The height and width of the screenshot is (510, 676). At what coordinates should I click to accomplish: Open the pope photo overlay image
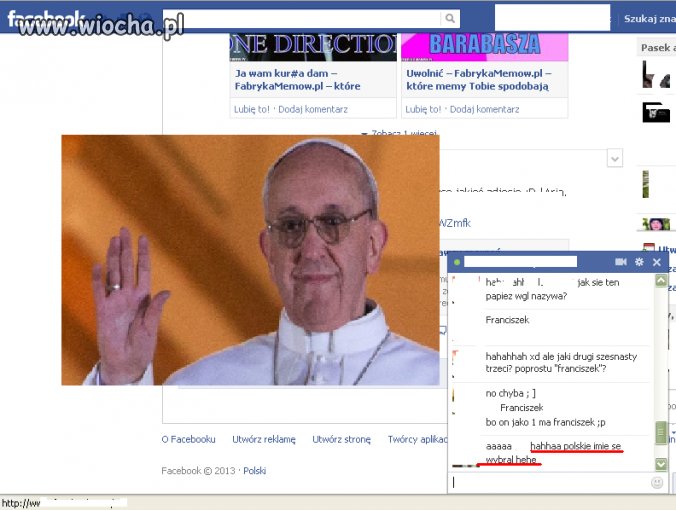coord(250,260)
